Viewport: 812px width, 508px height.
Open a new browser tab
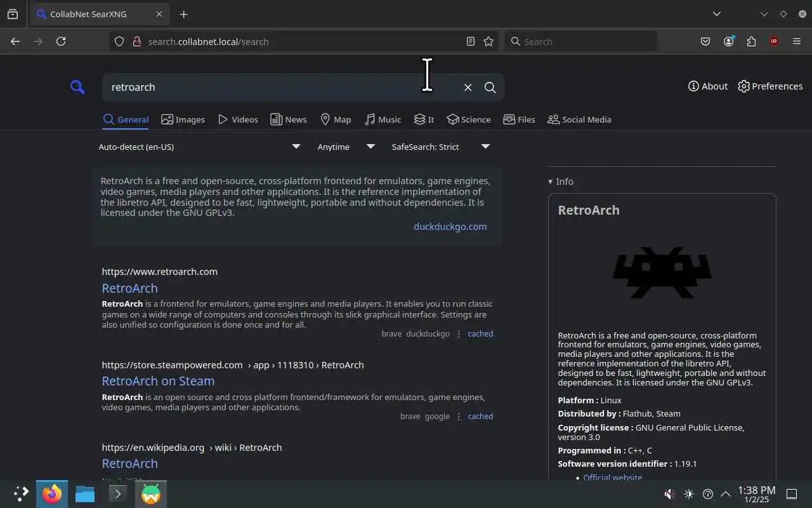click(183, 14)
